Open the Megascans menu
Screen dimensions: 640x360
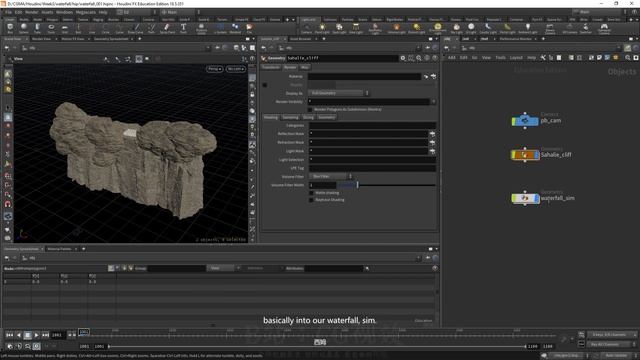[85, 12]
